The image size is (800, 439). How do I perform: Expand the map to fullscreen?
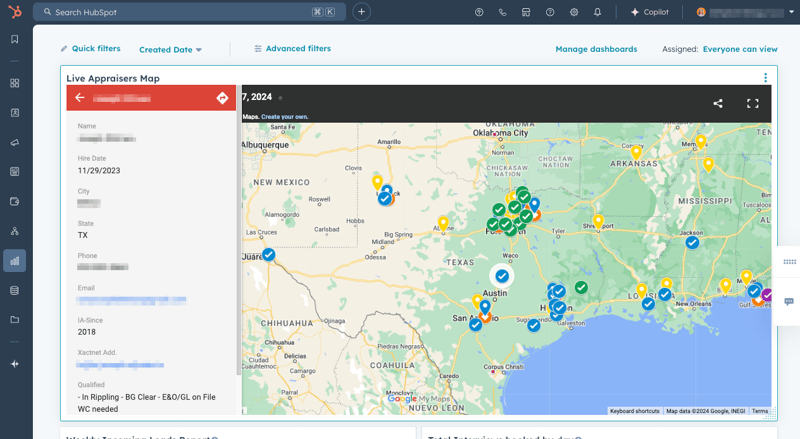tap(753, 104)
